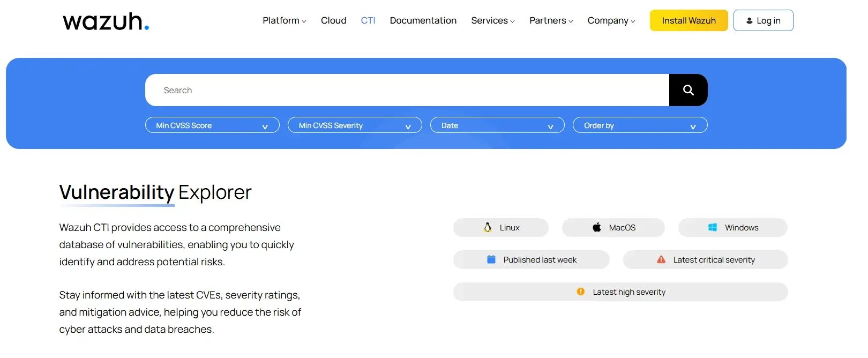The width and height of the screenshot is (868, 358).
Task: Click the Apple MacOS logo icon
Action: (x=597, y=227)
